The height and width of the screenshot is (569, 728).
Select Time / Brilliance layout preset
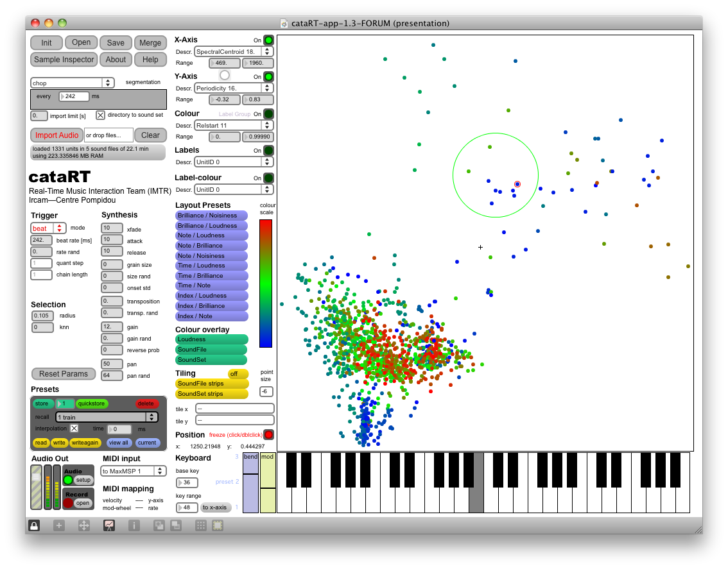click(211, 276)
